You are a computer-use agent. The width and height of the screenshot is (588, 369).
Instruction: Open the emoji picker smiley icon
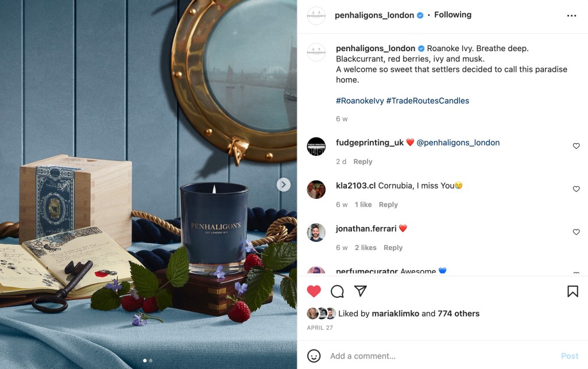(314, 356)
